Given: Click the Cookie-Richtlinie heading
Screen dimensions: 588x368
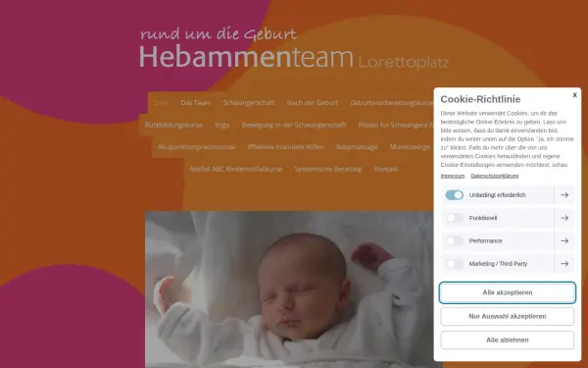Looking at the screenshot, I should pyautogui.click(x=480, y=99).
